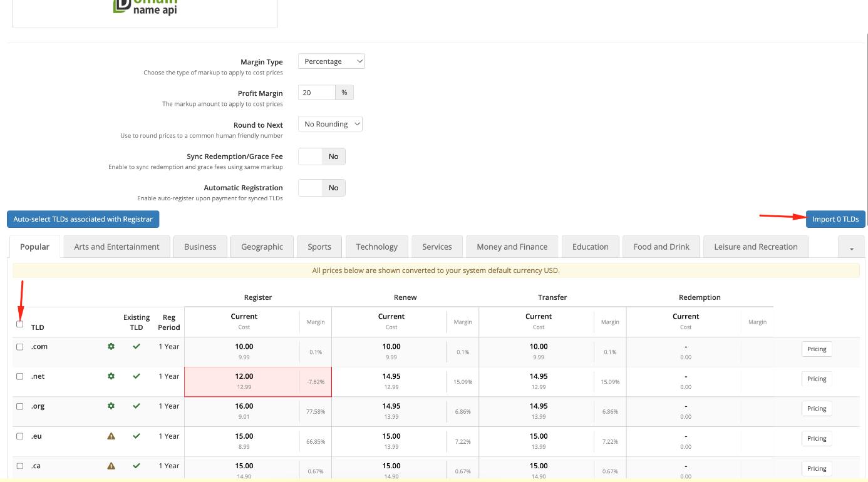This screenshot has width=868, height=482.
Task: Click the Domain Name API logo
Action: tap(145, 8)
